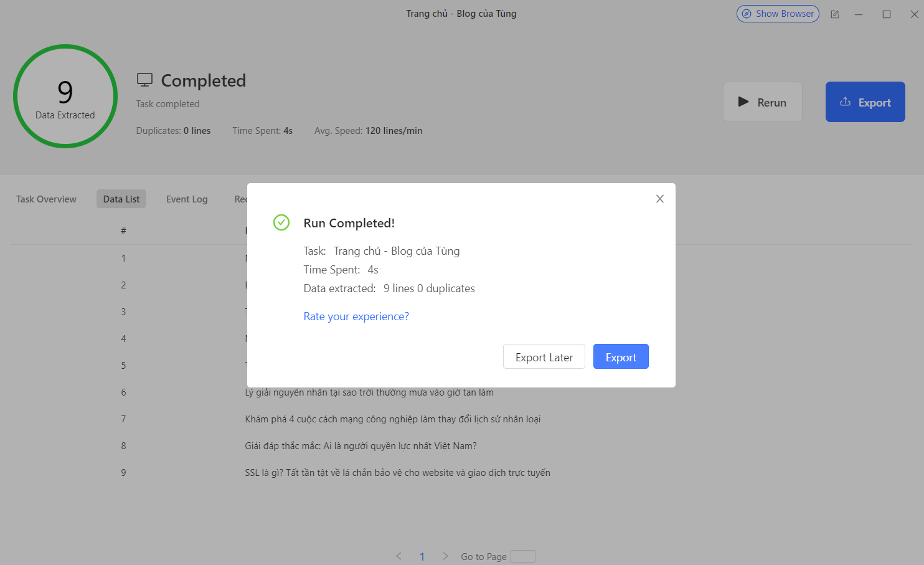Maximize the application window
This screenshot has width=924, height=565.
pyautogui.click(x=887, y=14)
